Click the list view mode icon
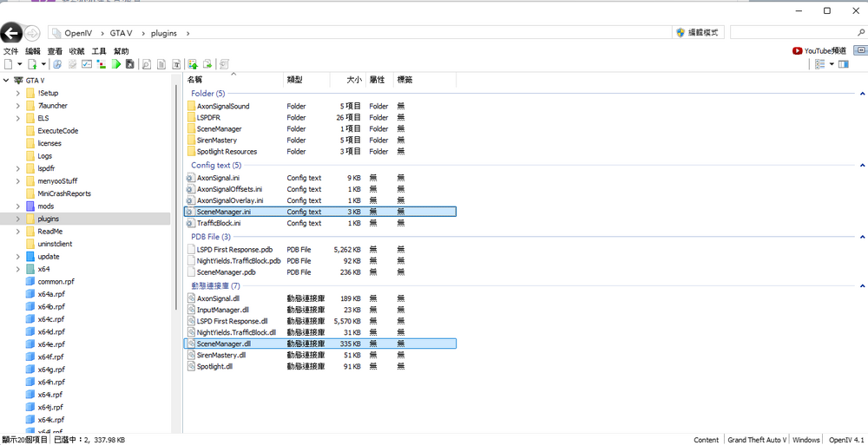868x445 pixels. coord(820,64)
